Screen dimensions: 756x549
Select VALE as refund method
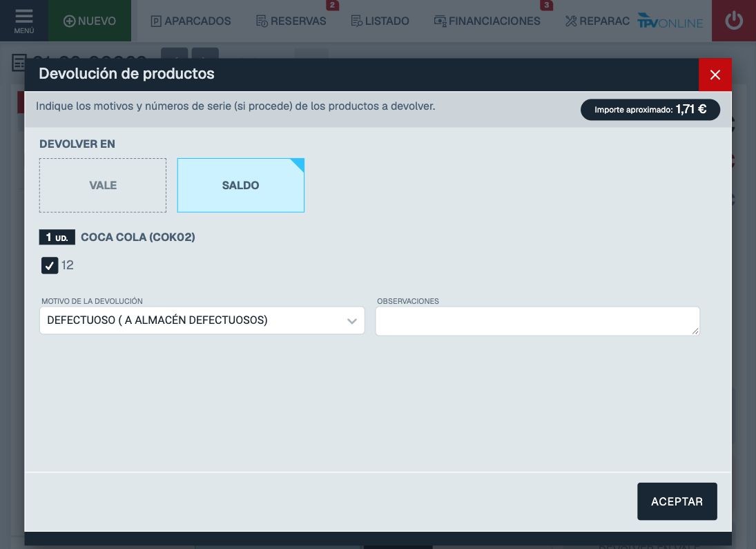[x=103, y=185]
